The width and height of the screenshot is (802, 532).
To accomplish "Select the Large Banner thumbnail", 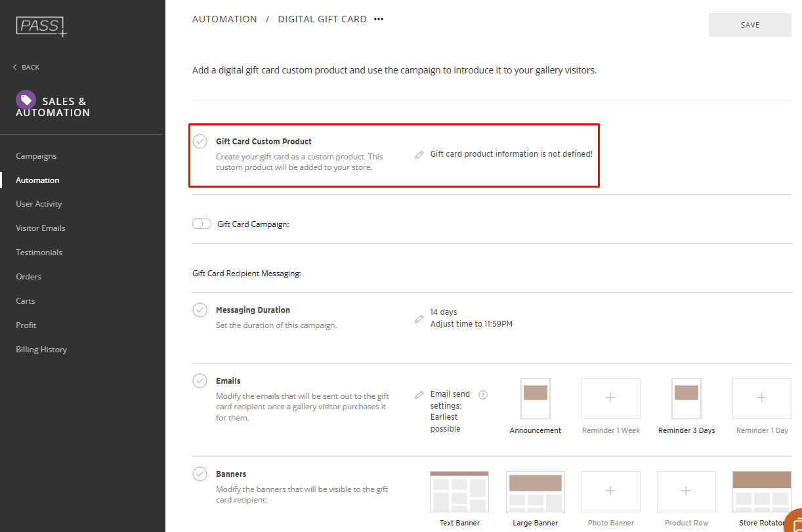I will coord(535,491).
